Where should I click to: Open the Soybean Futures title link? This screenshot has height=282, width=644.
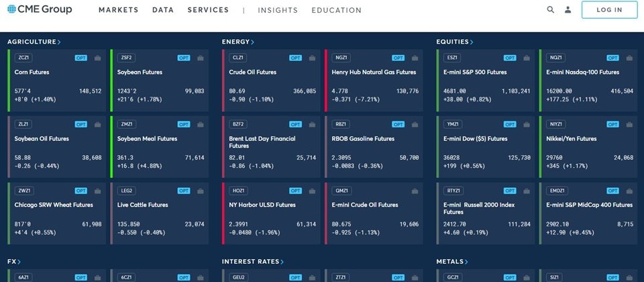[140, 72]
